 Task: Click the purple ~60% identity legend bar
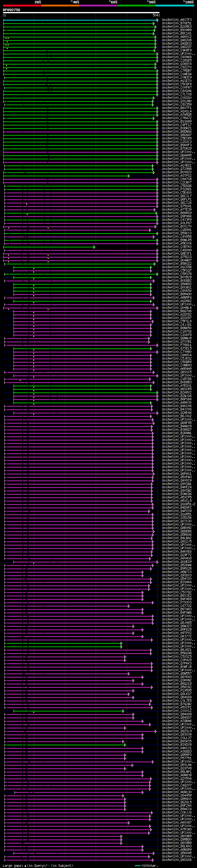tap(99, 6)
